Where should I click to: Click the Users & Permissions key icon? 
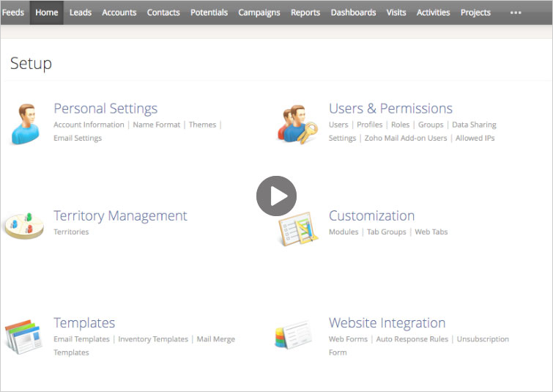pyautogui.click(x=298, y=124)
